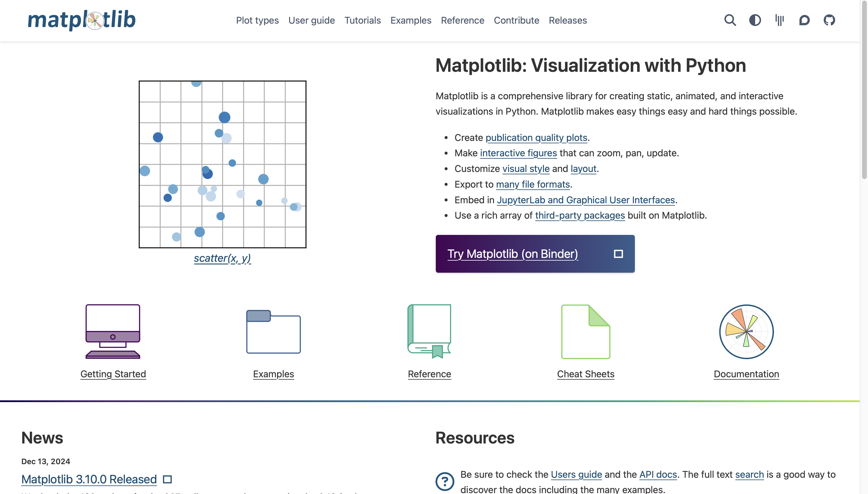The height and width of the screenshot is (494, 868).
Task: Click the scatter(x, y) caption link
Action: [222, 258]
